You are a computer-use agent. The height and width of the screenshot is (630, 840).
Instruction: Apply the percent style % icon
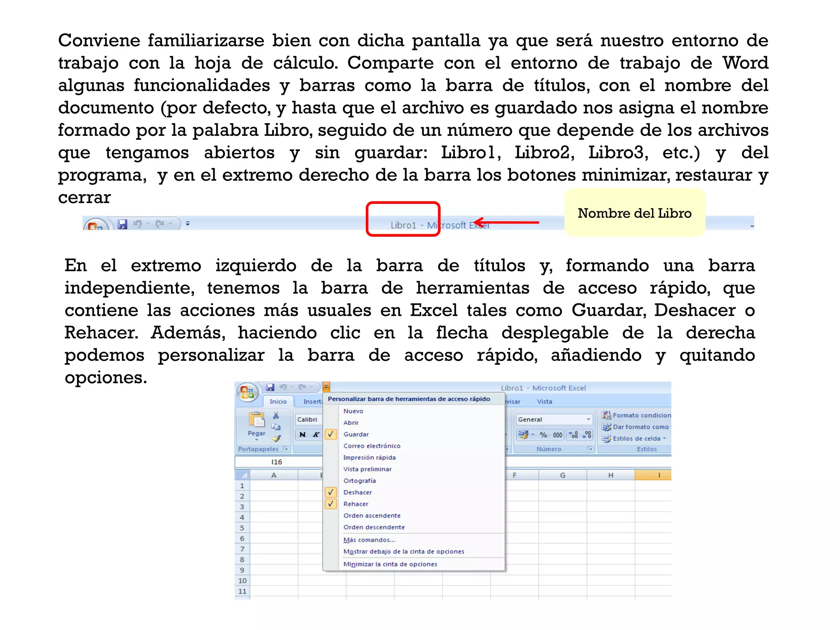click(543, 435)
